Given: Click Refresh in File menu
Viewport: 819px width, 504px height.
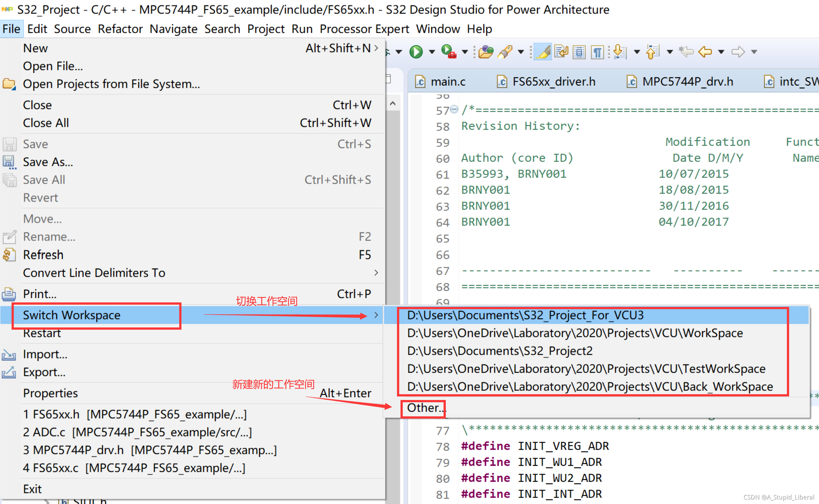Looking at the screenshot, I should 43,255.
